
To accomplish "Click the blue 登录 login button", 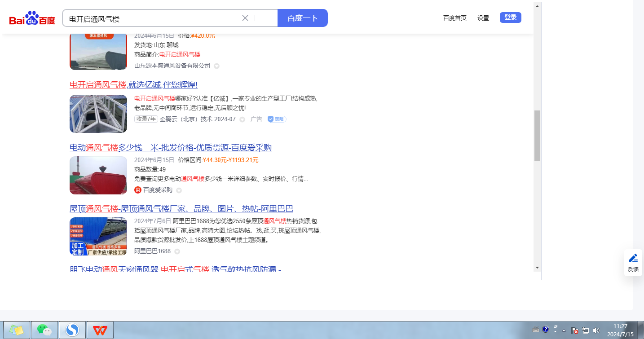I will [510, 18].
